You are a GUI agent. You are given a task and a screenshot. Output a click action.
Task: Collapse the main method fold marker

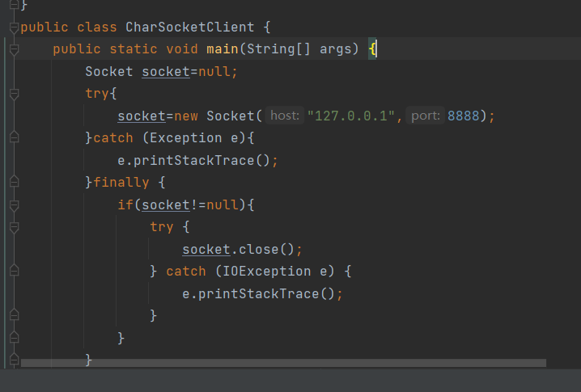(14, 49)
